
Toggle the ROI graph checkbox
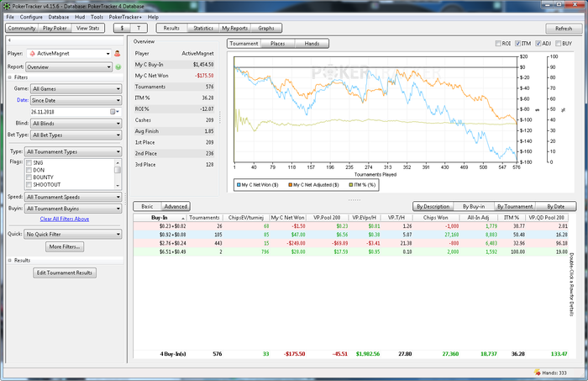[498, 44]
